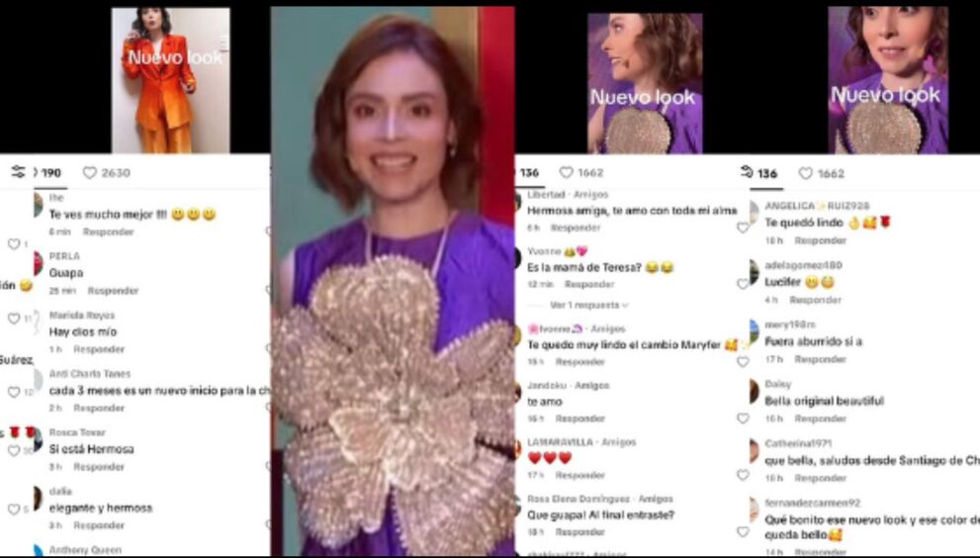Like Marielda Reyes's 'Hay dios mío' comment
Image resolution: width=980 pixels, height=558 pixels.
tap(14, 319)
